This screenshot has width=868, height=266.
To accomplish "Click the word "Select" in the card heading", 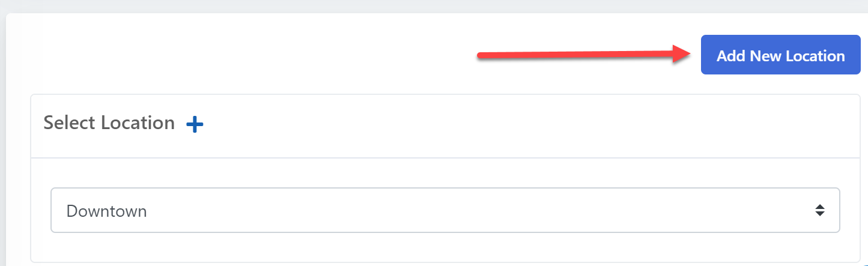I will 70,123.
